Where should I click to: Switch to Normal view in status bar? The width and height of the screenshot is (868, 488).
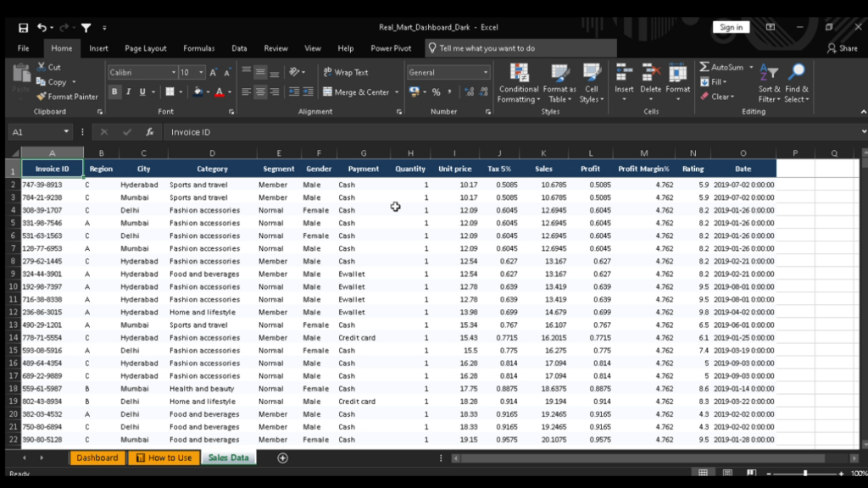[x=703, y=473]
